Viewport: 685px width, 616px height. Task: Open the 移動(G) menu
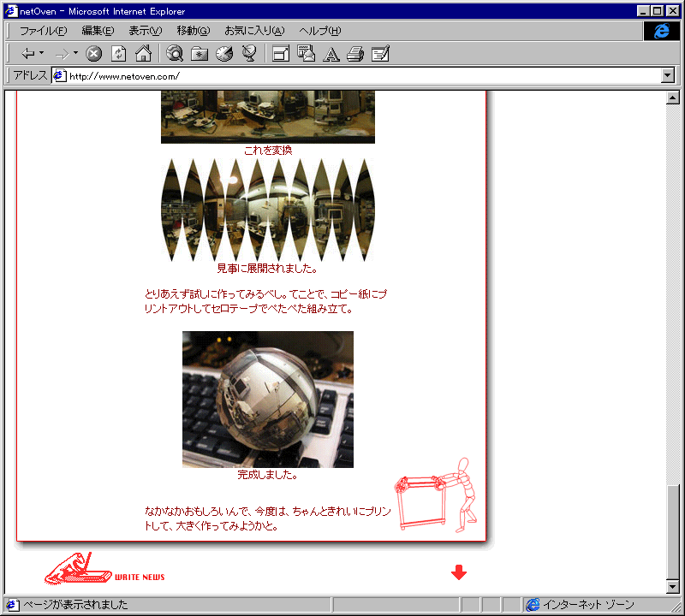click(194, 31)
